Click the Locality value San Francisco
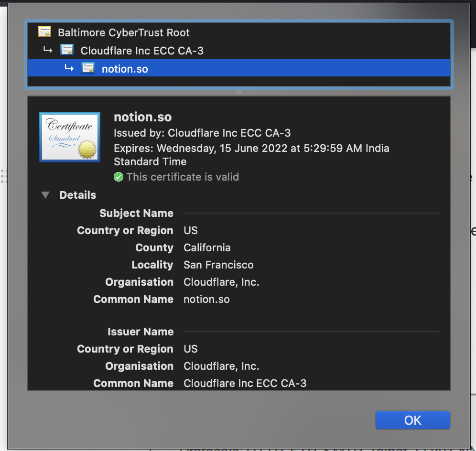 click(218, 265)
